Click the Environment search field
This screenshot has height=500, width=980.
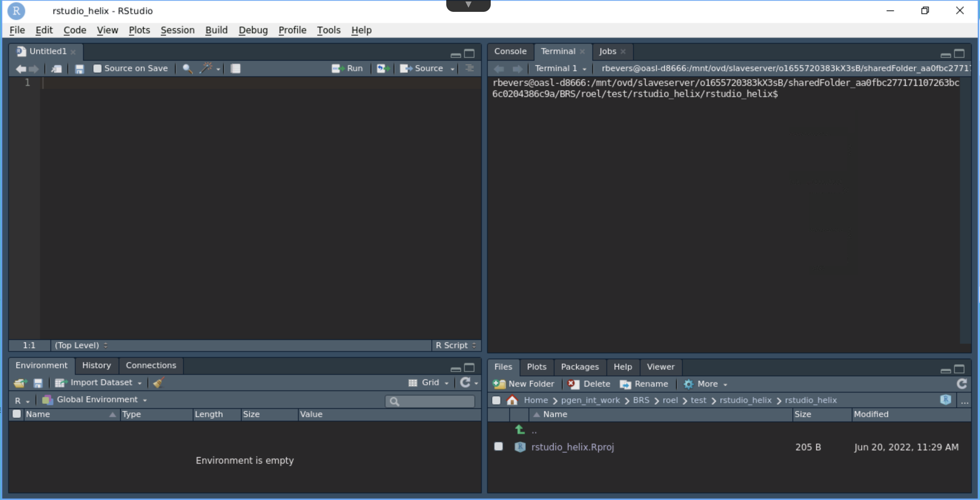(x=430, y=401)
